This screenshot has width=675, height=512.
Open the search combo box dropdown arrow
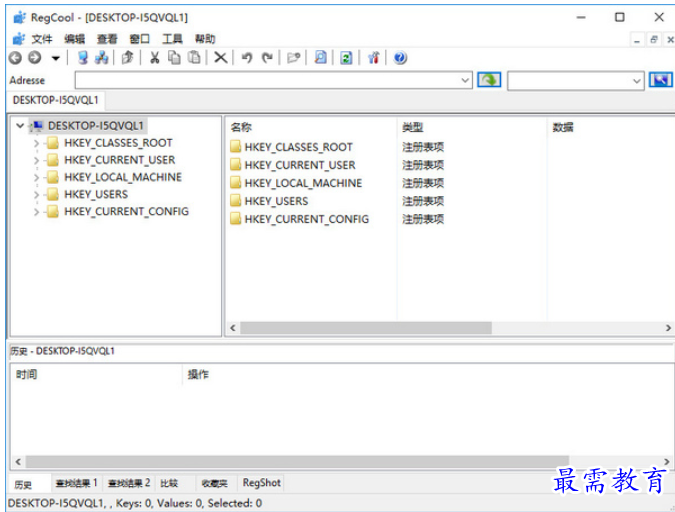point(637,81)
